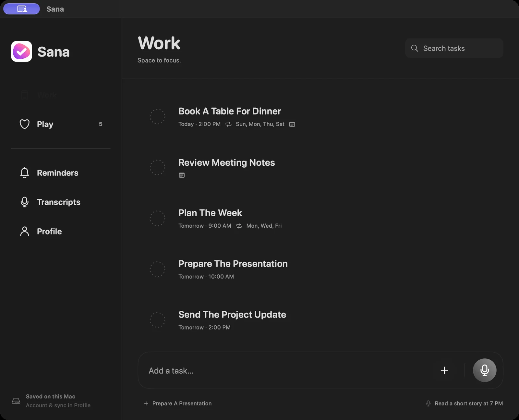Click the screen-share pill icon in title bar
Image resolution: width=519 pixels, height=420 pixels.
pos(22,9)
